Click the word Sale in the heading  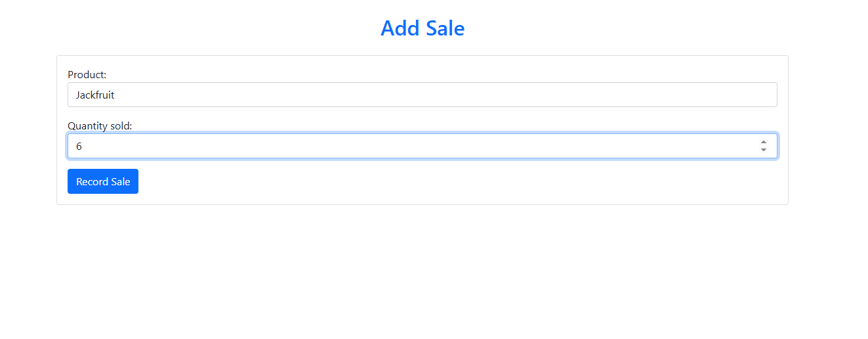coord(445,28)
